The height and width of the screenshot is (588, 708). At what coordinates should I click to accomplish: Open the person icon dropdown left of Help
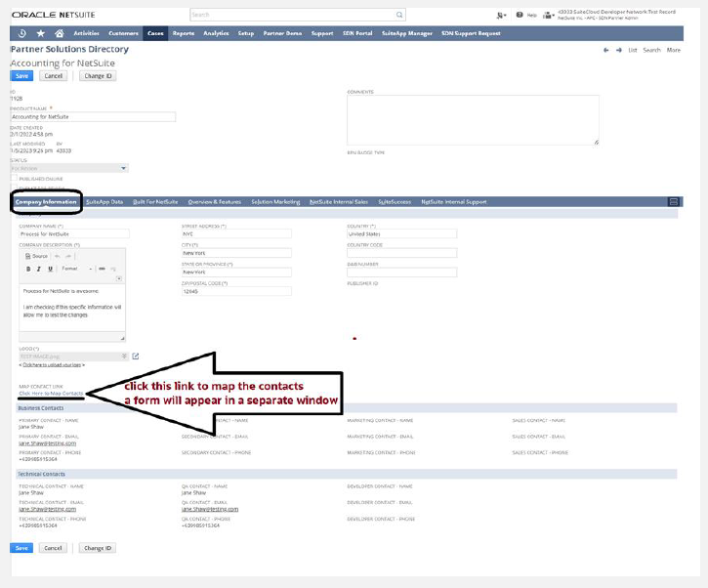[x=501, y=16]
